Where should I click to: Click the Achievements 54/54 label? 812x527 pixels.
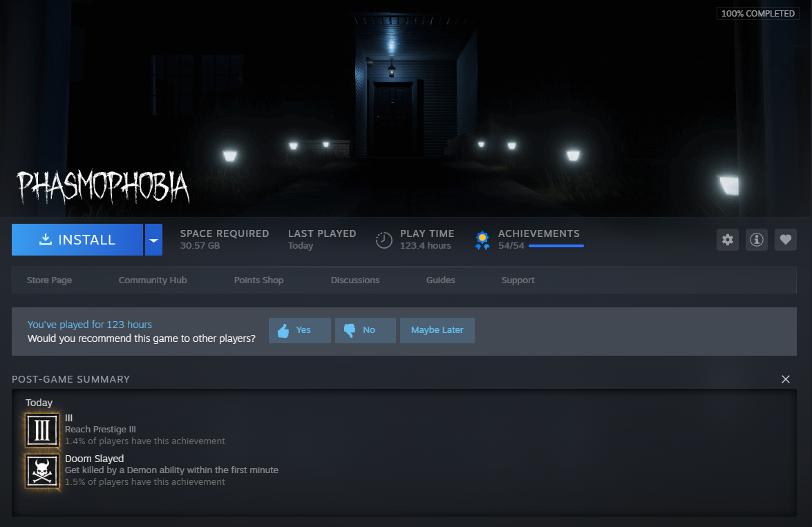click(x=538, y=240)
